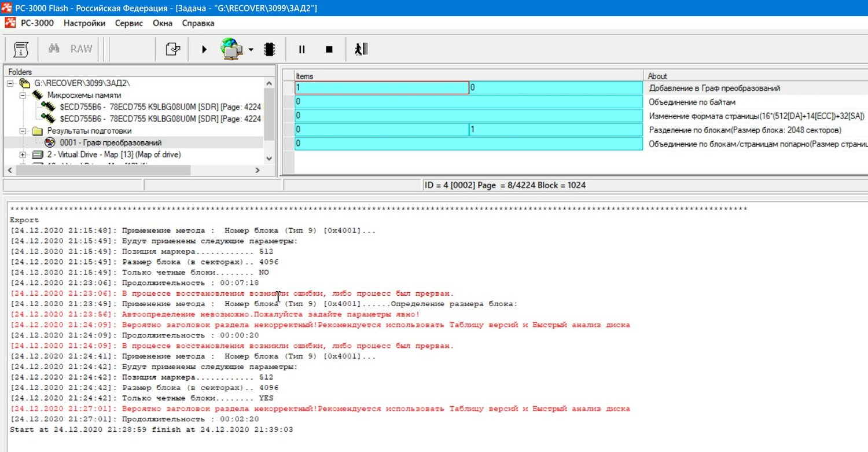Click status bar ID = 4 [0002] Page text
868x452 pixels.
click(505, 185)
